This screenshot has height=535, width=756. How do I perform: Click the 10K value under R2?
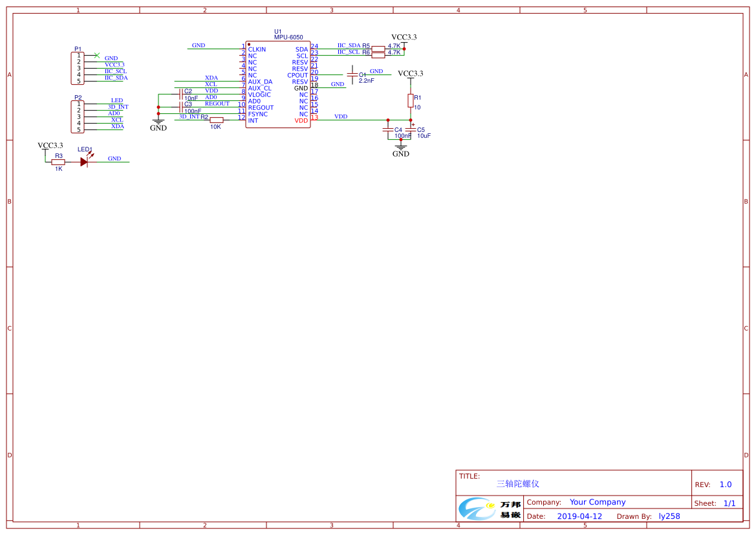tap(215, 127)
